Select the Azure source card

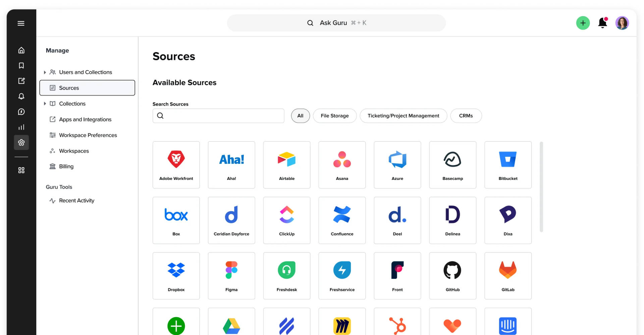(397, 165)
